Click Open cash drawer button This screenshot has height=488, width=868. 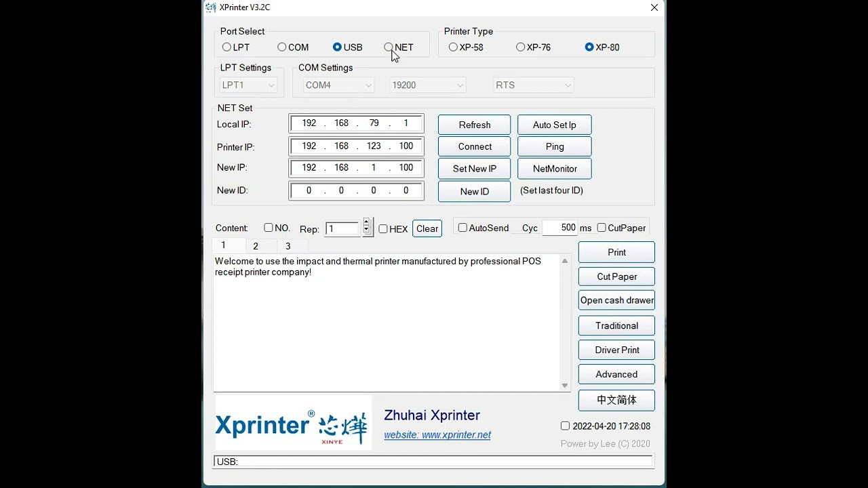(x=616, y=300)
